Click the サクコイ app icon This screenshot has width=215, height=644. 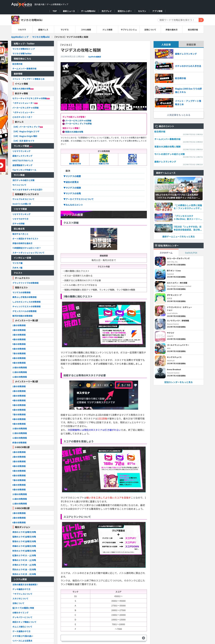point(160,336)
